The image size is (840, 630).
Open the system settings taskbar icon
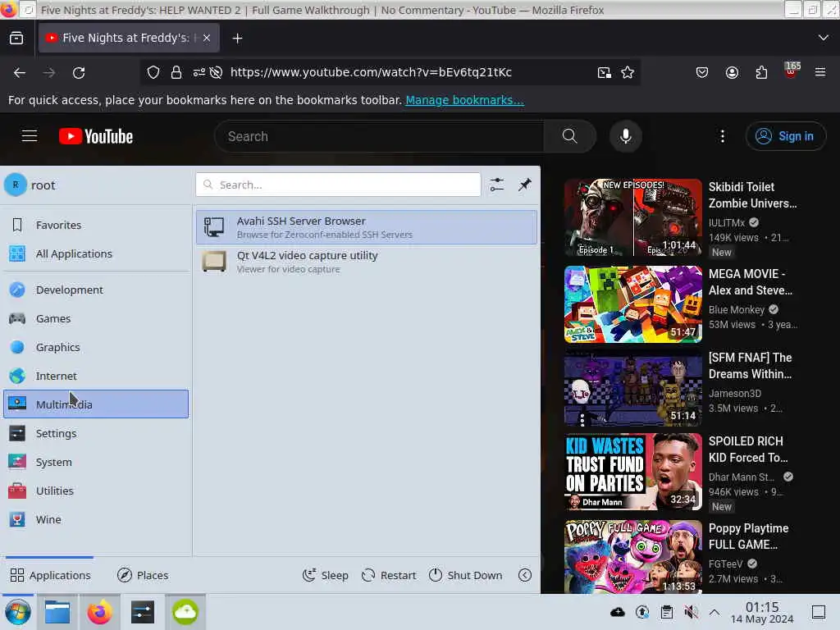pos(143,612)
